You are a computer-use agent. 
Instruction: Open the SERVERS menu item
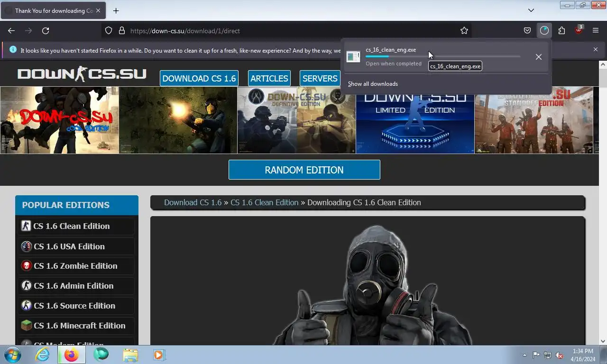click(320, 78)
